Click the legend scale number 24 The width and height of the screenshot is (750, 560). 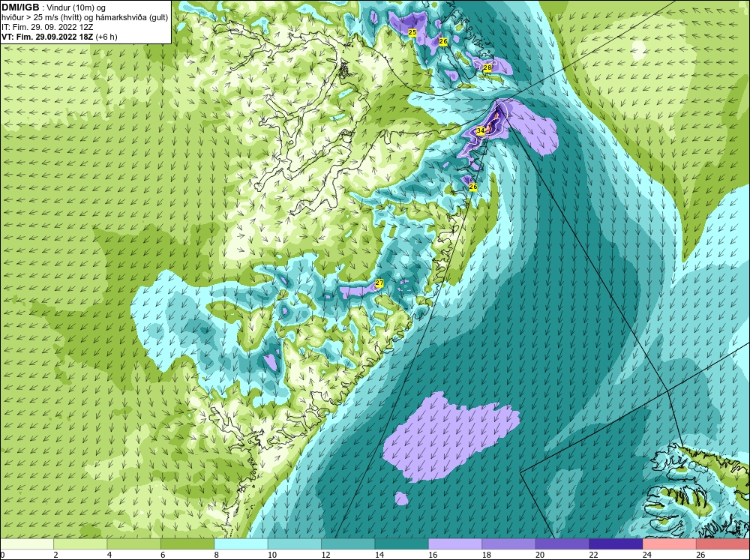click(646, 555)
